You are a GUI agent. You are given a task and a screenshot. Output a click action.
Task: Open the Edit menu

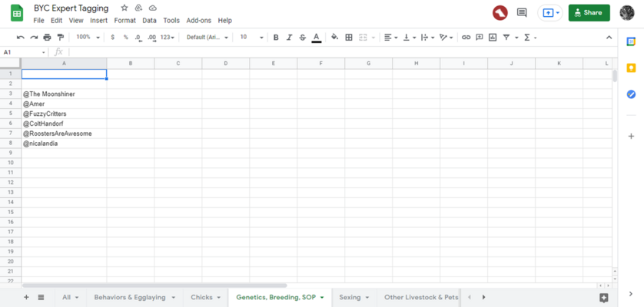pos(56,21)
